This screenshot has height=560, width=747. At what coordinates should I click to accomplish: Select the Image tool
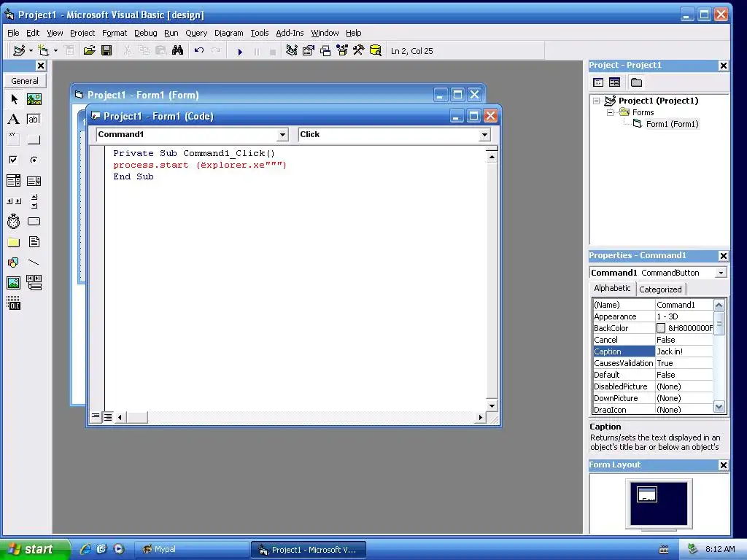(x=14, y=283)
